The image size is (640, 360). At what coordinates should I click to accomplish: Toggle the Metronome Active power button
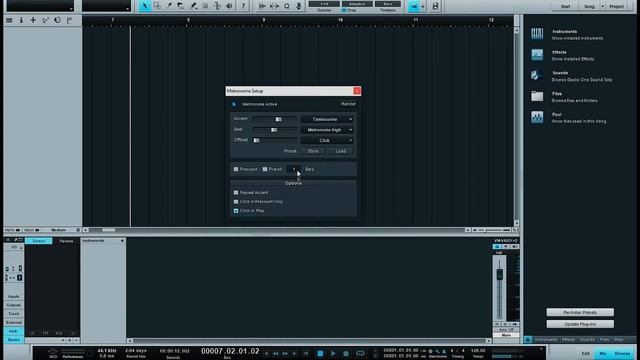point(234,104)
